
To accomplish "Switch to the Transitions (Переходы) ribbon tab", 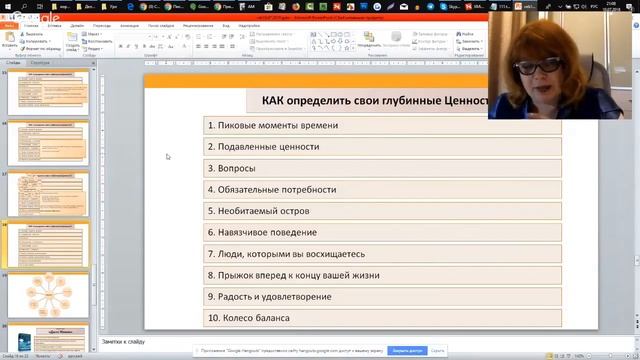I will 102,25.
